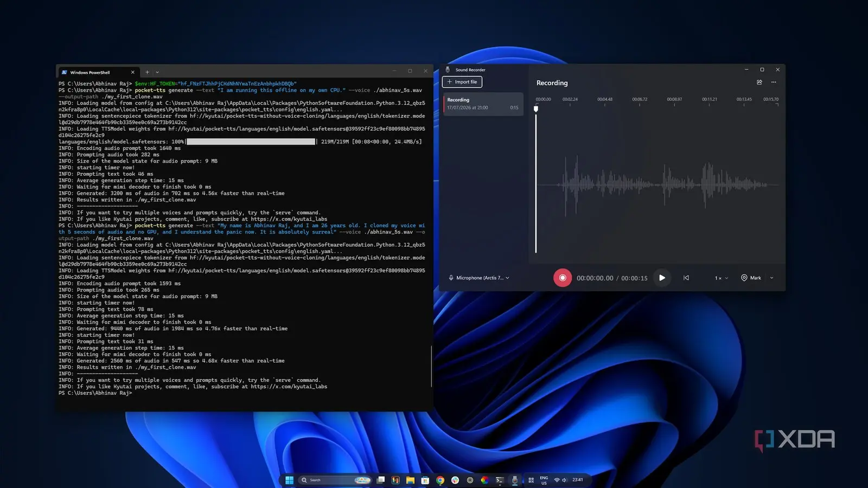868x488 pixels.
Task: Expand the markers list chevron beside Mark
Action: tap(771, 278)
